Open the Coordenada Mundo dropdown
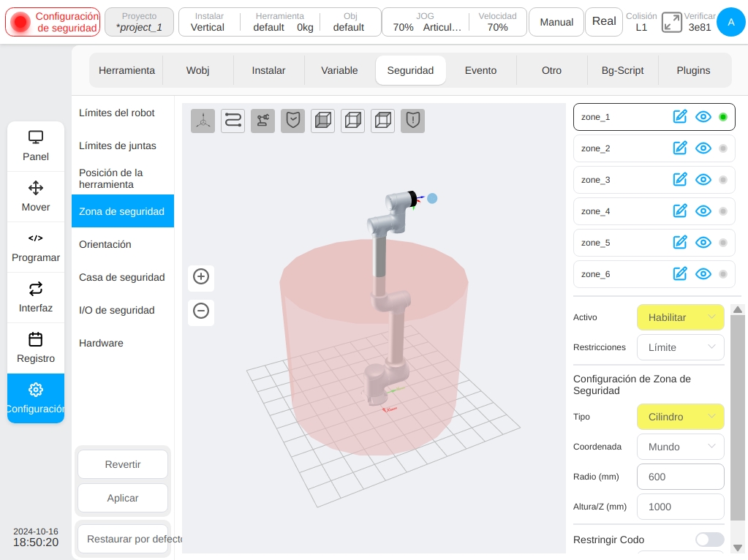This screenshot has height=560, width=748. (x=680, y=447)
